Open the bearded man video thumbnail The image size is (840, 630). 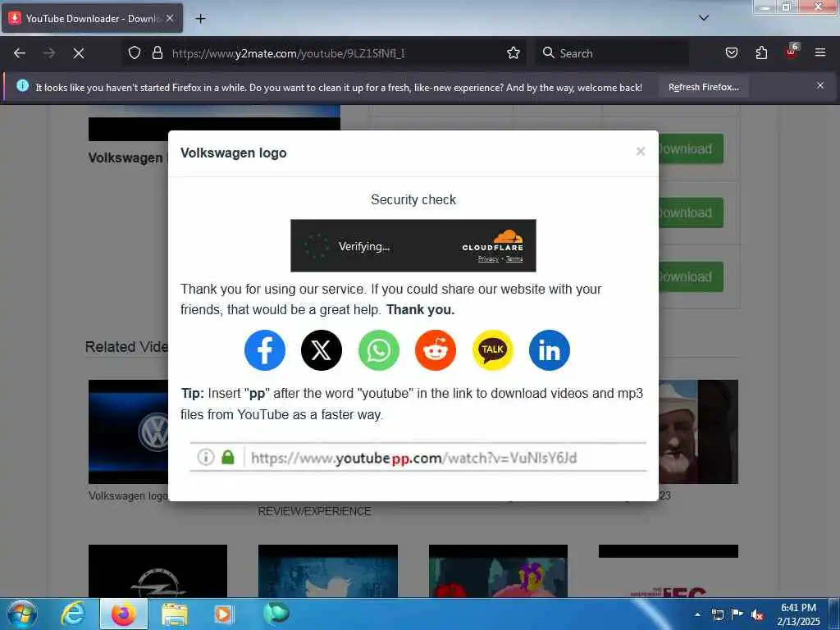[x=698, y=431]
